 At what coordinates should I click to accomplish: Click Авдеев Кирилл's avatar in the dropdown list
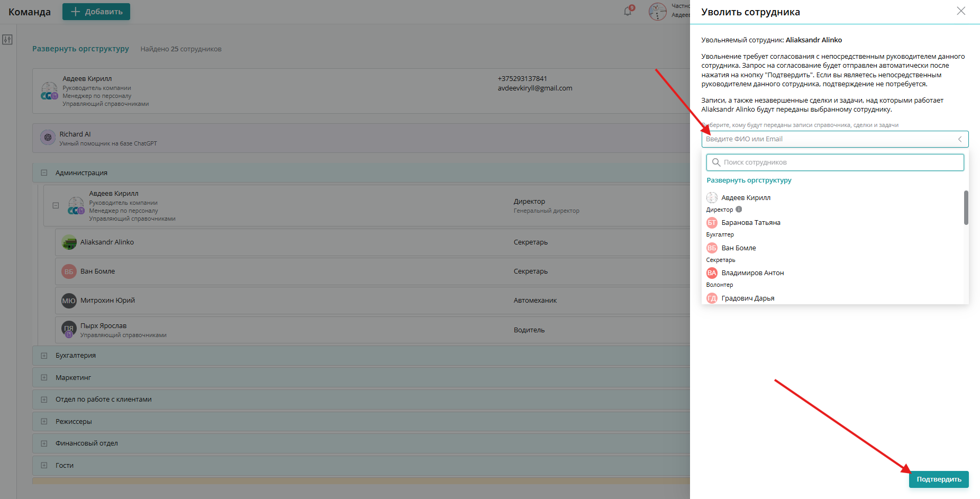click(x=712, y=198)
